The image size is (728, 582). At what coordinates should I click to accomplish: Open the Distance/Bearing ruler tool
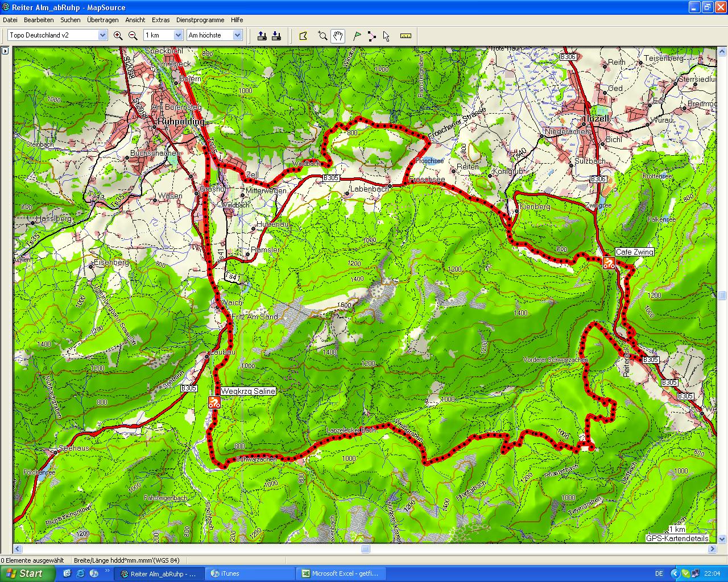click(405, 36)
